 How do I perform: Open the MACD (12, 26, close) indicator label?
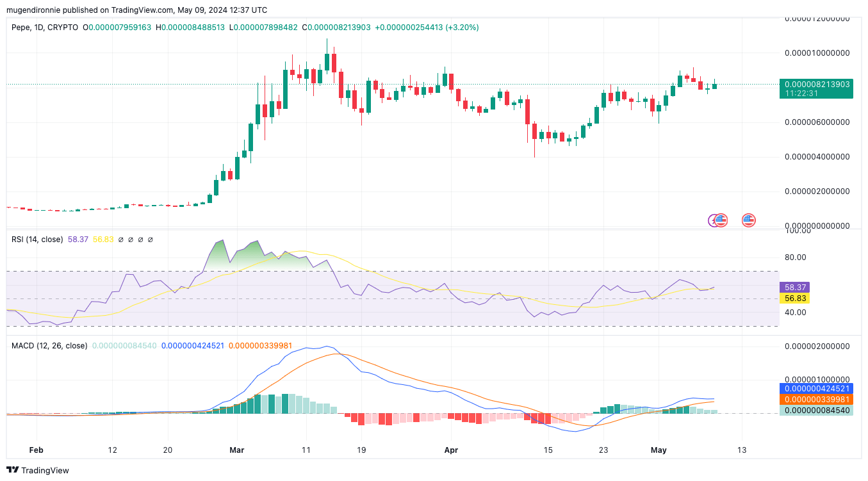coord(49,346)
